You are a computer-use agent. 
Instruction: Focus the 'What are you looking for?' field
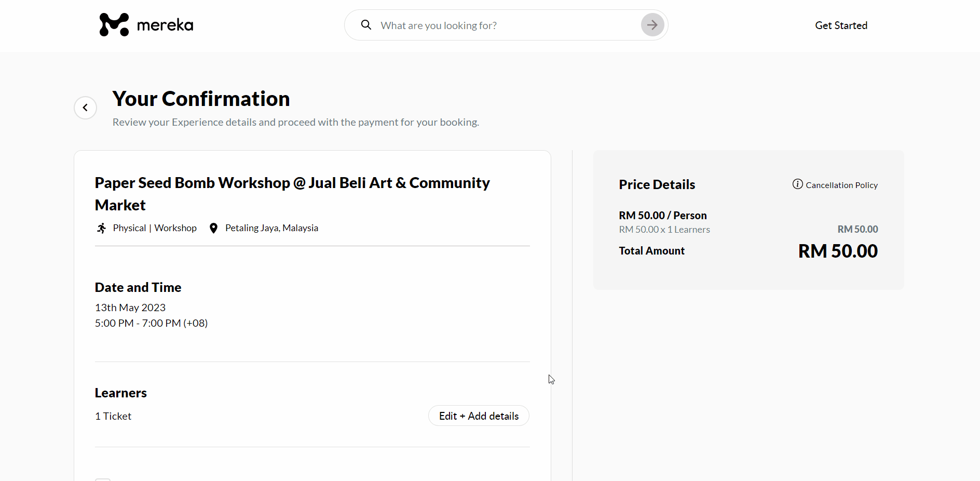(x=506, y=25)
